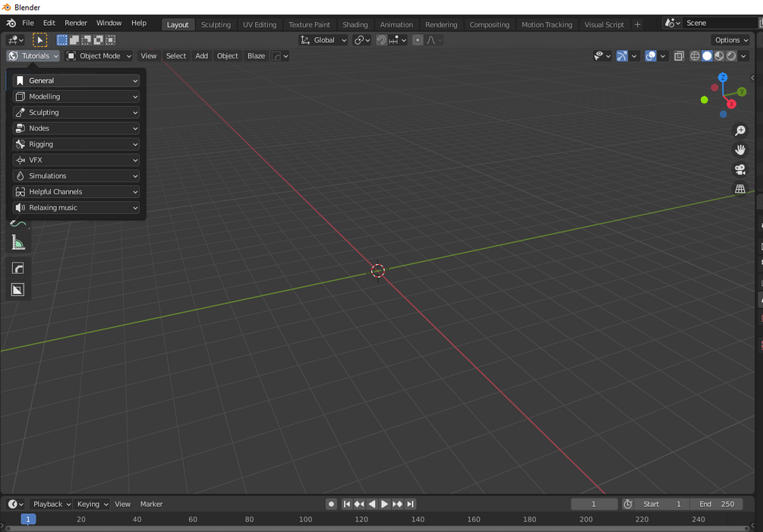Toggle show gizmos button
The width and height of the screenshot is (763, 532).
[x=622, y=56]
